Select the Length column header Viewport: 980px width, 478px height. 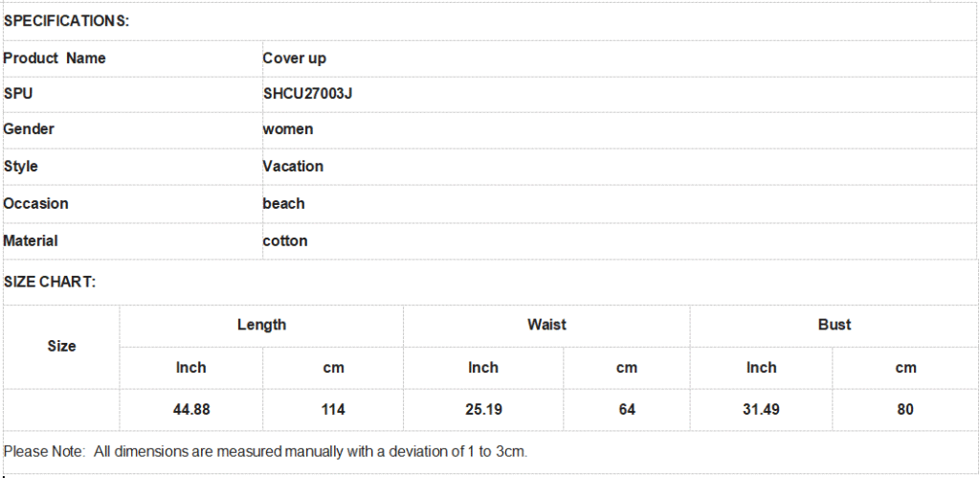click(x=261, y=326)
